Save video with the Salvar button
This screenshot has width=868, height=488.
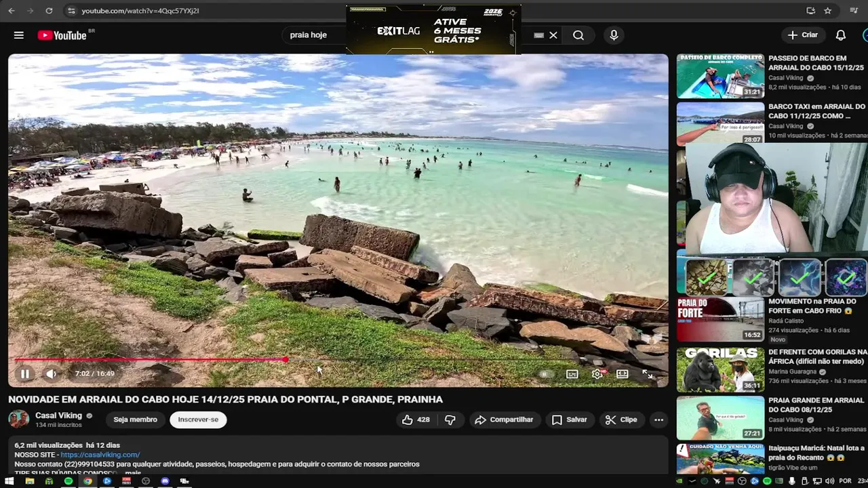tap(570, 420)
